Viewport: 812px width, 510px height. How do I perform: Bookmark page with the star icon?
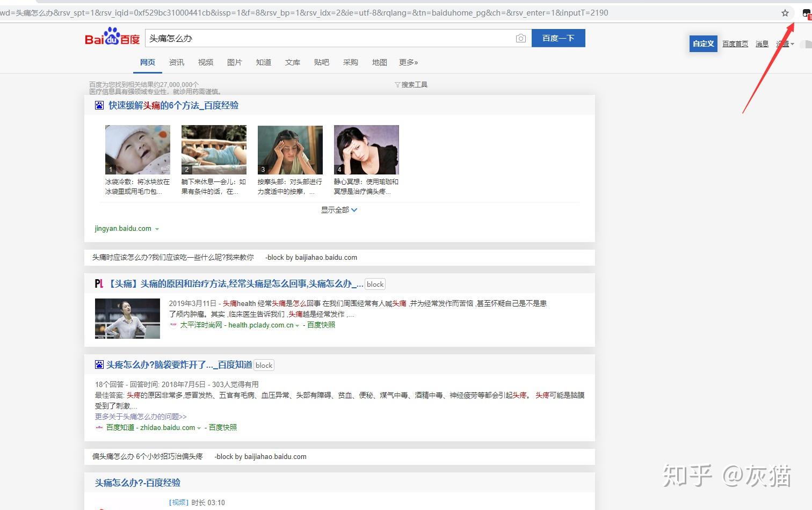[x=785, y=13]
